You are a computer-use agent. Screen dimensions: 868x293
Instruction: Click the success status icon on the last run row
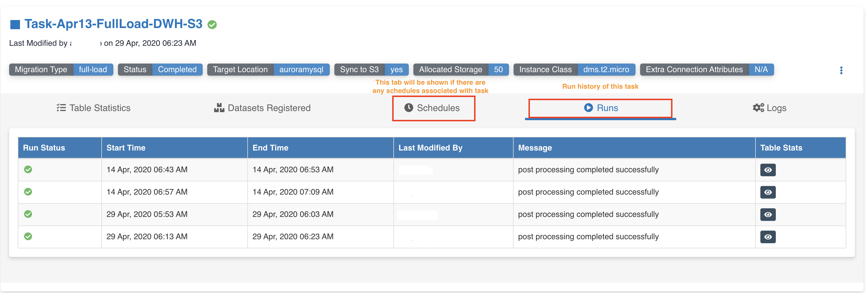point(28,236)
